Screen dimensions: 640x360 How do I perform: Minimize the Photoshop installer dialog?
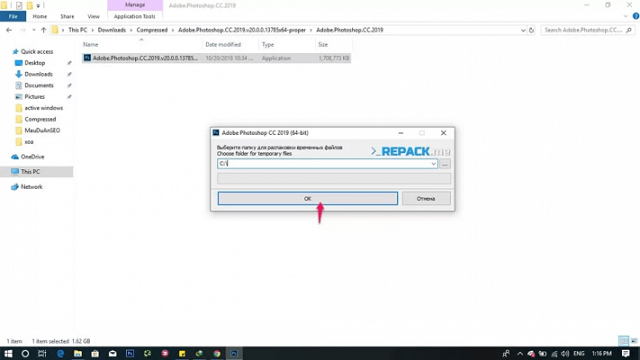click(x=401, y=133)
